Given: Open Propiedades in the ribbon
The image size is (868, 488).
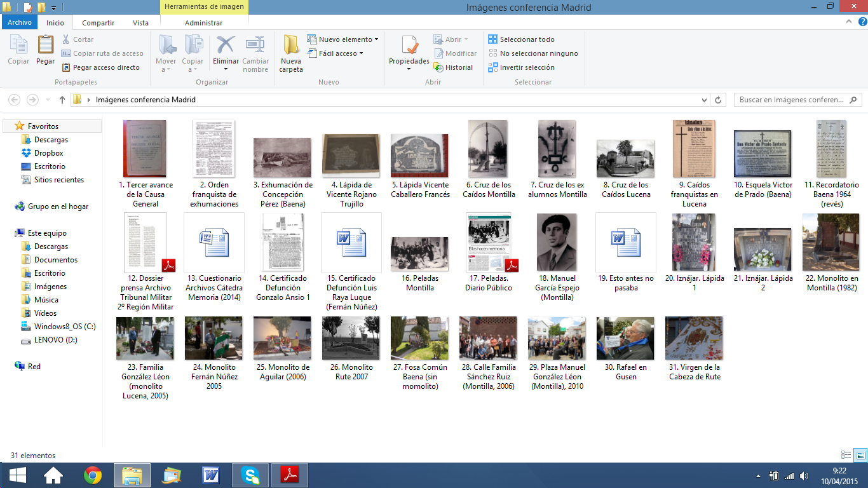Looking at the screenshot, I should [x=409, y=51].
